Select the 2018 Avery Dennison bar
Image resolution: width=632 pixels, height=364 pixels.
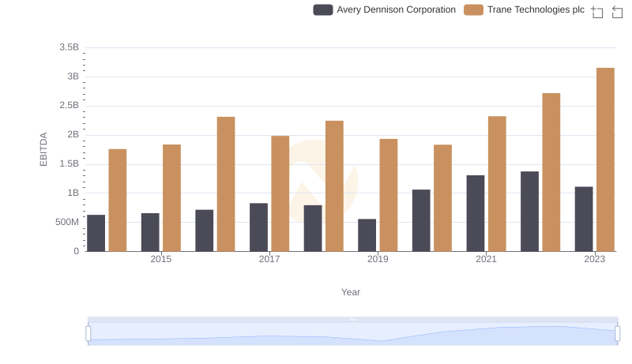313,228
